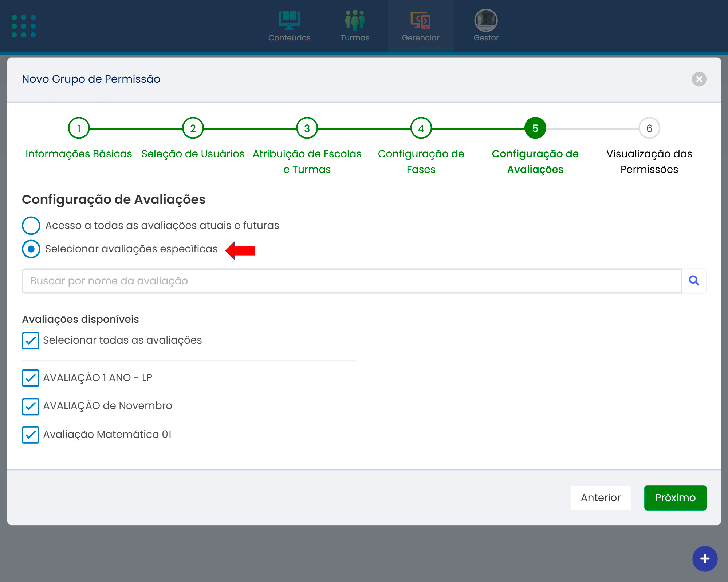Image resolution: width=728 pixels, height=582 pixels.
Task: Click the Gerenciar devices icon
Action: coord(420,20)
